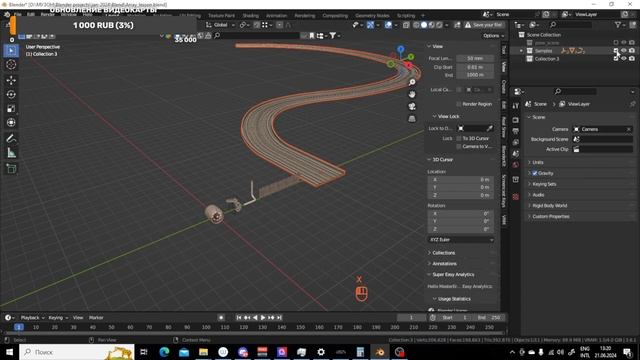This screenshot has height=360, width=640.
Task: Click the Save your file warning button
Action: pyautogui.click(x=484, y=25)
